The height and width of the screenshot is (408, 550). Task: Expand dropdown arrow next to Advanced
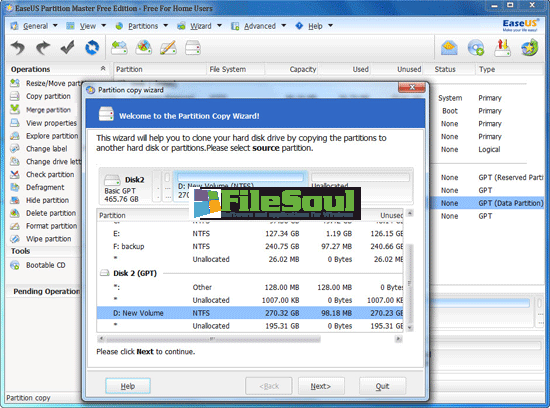point(283,26)
